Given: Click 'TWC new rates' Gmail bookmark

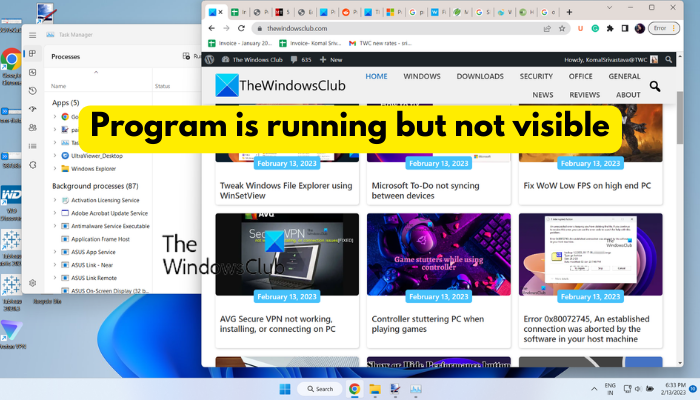Looking at the screenshot, I should (380, 43).
